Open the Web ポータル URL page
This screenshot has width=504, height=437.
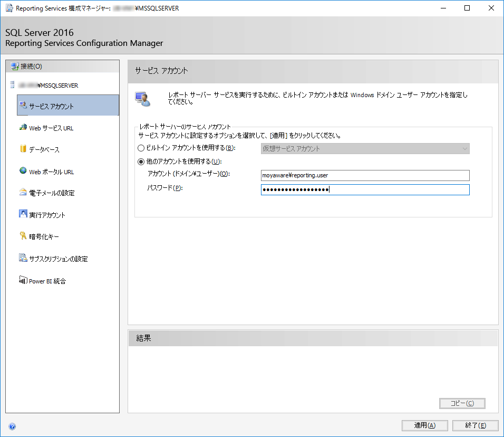pos(52,172)
